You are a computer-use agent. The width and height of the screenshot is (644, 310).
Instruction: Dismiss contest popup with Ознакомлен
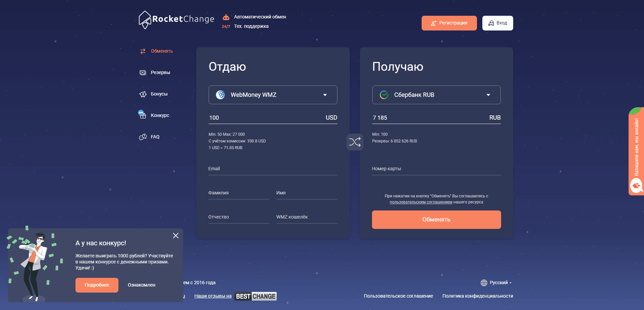pyautogui.click(x=141, y=285)
